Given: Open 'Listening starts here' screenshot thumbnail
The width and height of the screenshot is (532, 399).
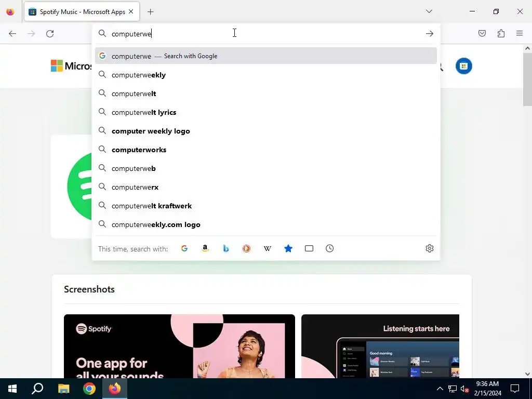Looking at the screenshot, I should tap(380, 346).
